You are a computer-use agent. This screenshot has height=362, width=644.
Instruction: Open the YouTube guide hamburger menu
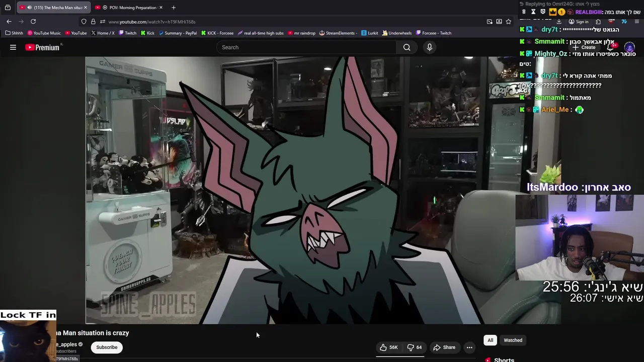pyautogui.click(x=13, y=47)
